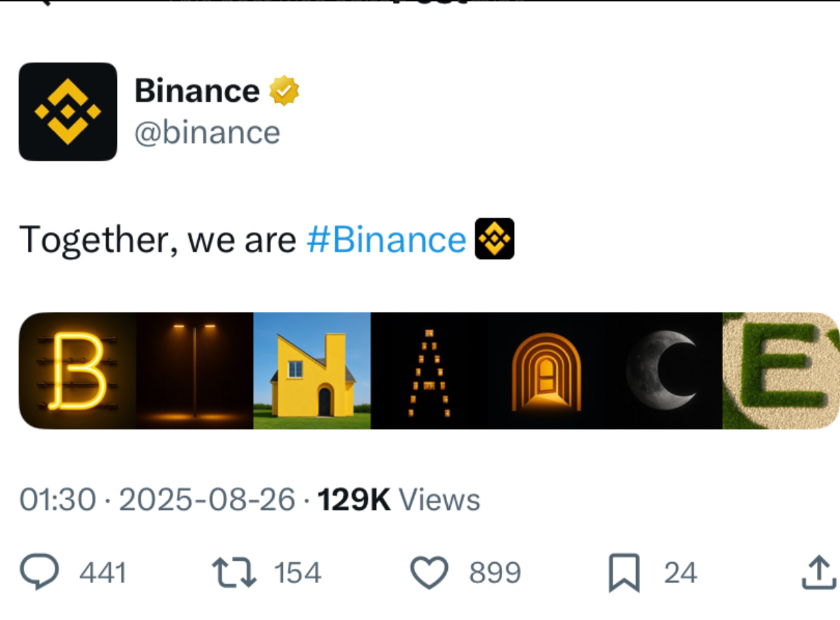Open the crescent moon letter C image

663,371
